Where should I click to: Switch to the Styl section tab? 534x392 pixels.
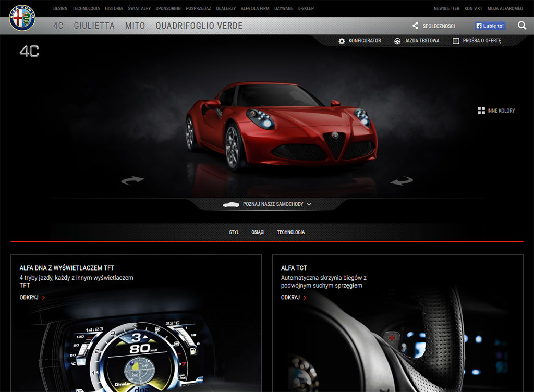234,232
